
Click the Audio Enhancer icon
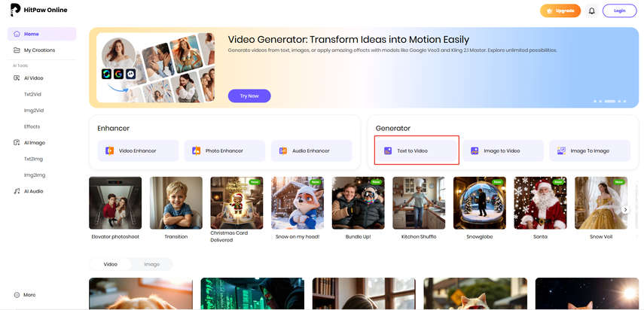[x=283, y=151]
